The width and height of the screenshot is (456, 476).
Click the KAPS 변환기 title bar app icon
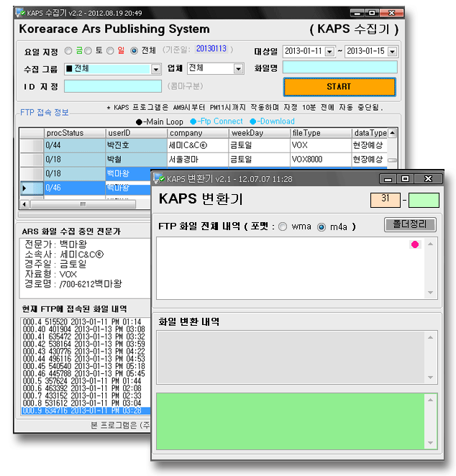click(x=158, y=178)
